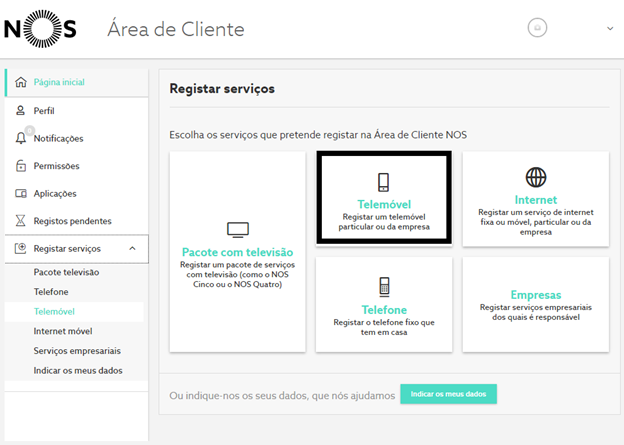
Task: Click the NOS logo
Action: coord(40,29)
